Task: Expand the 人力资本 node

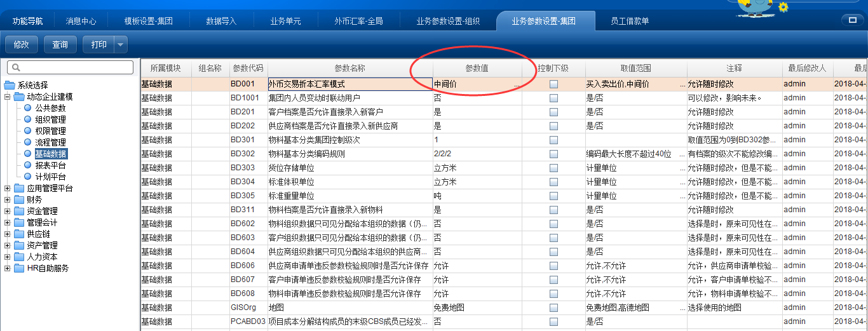Action: click(8, 257)
